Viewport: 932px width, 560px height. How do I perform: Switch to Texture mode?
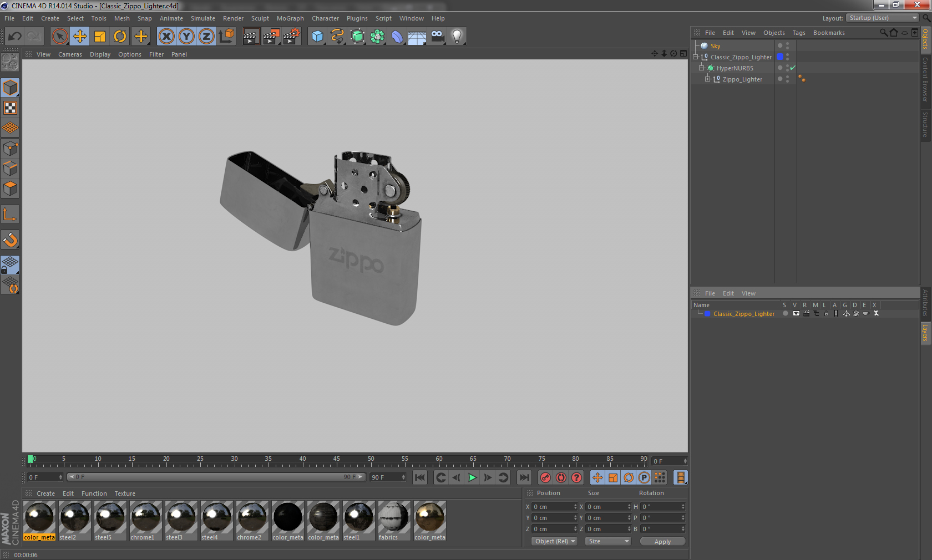[10, 108]
